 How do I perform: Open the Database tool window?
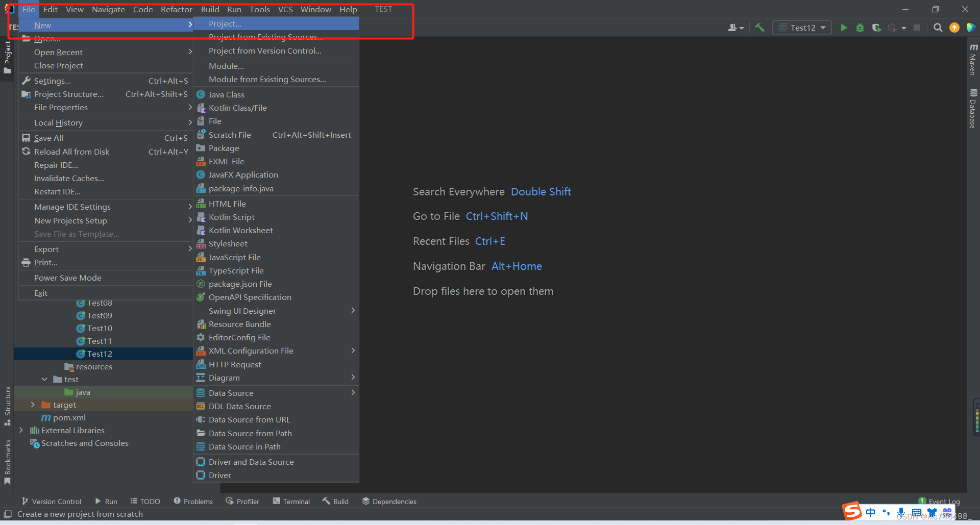(x=972, y=106)
